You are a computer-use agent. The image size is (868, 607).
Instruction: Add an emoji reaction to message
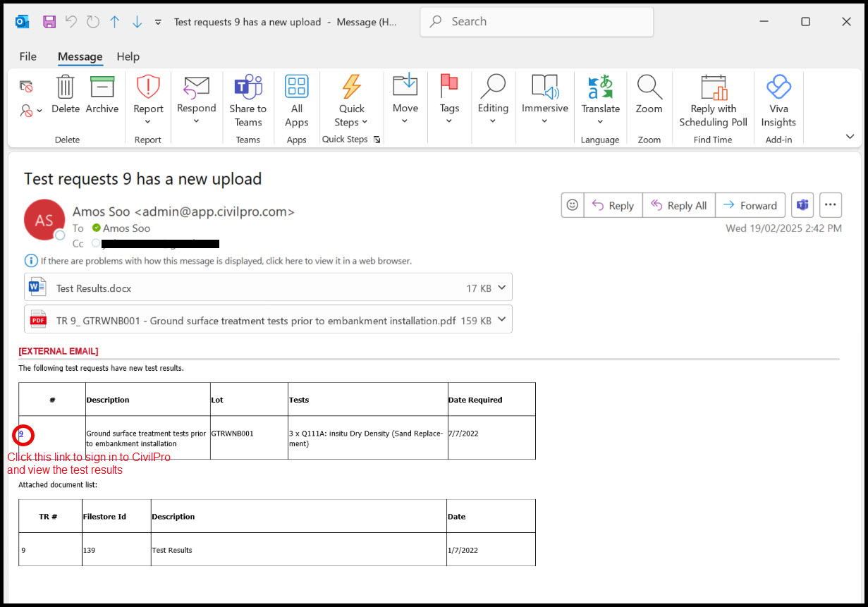[x=573, y=205]
